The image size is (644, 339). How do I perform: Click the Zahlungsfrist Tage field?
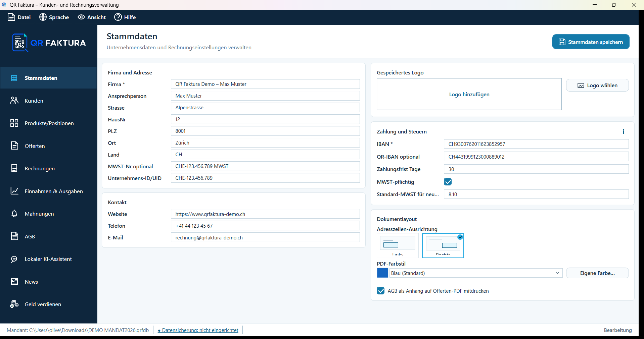click(x=536, y=169)
